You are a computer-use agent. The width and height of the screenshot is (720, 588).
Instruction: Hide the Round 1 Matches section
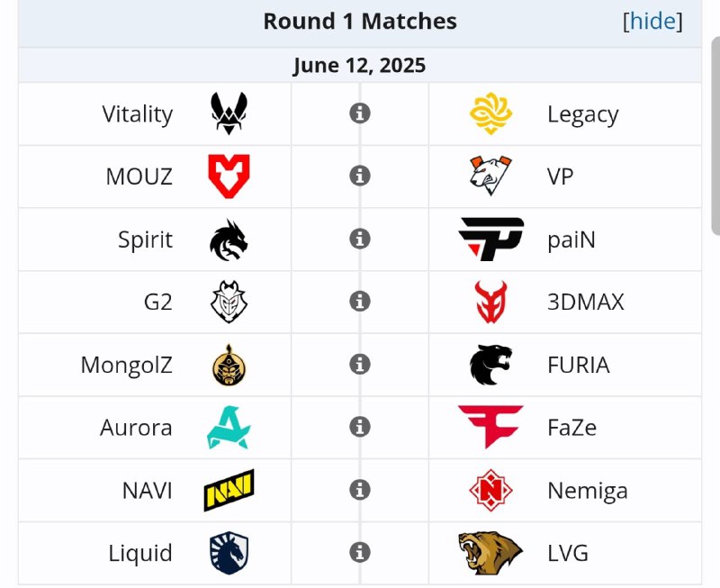652,22
